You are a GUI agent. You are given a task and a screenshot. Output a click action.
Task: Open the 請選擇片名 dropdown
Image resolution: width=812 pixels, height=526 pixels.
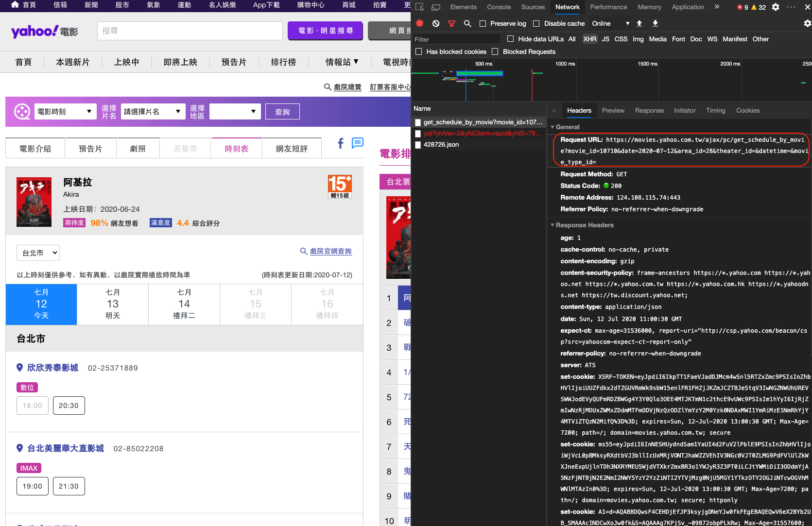click(153, 112)
